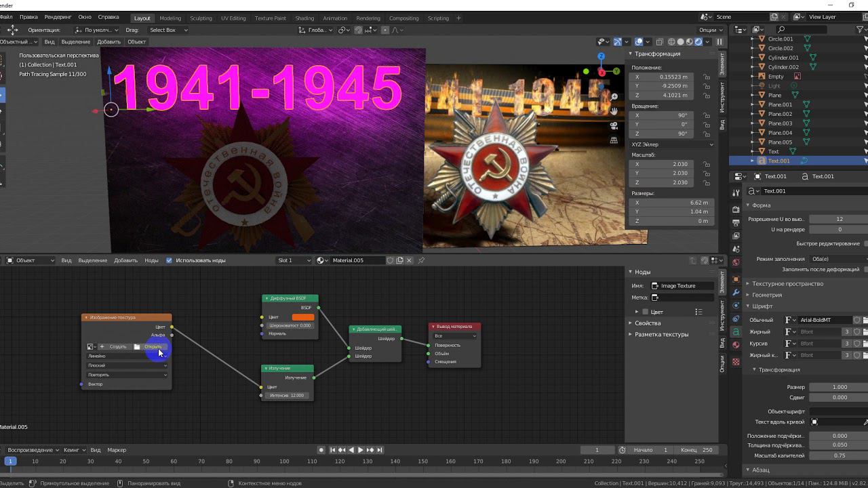Open the Рендеринг top menu
The height and width of the screenshot is (488, 868).
[58, 17]
